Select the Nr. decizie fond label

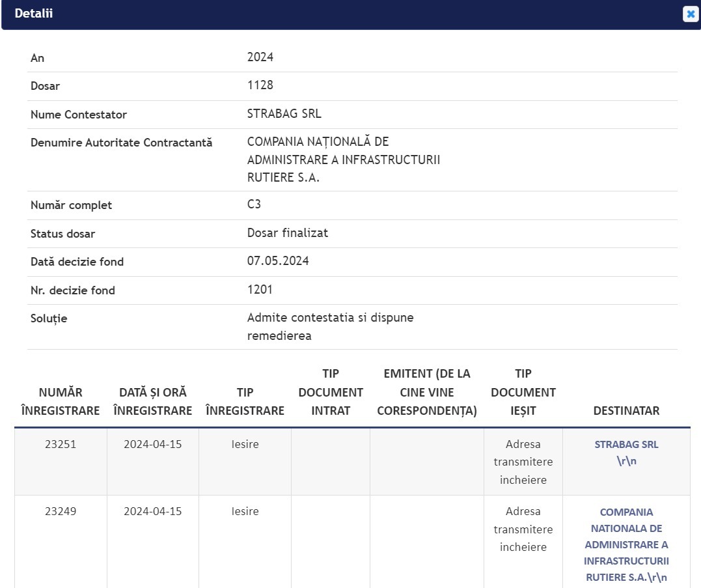[x=72, y=290]
